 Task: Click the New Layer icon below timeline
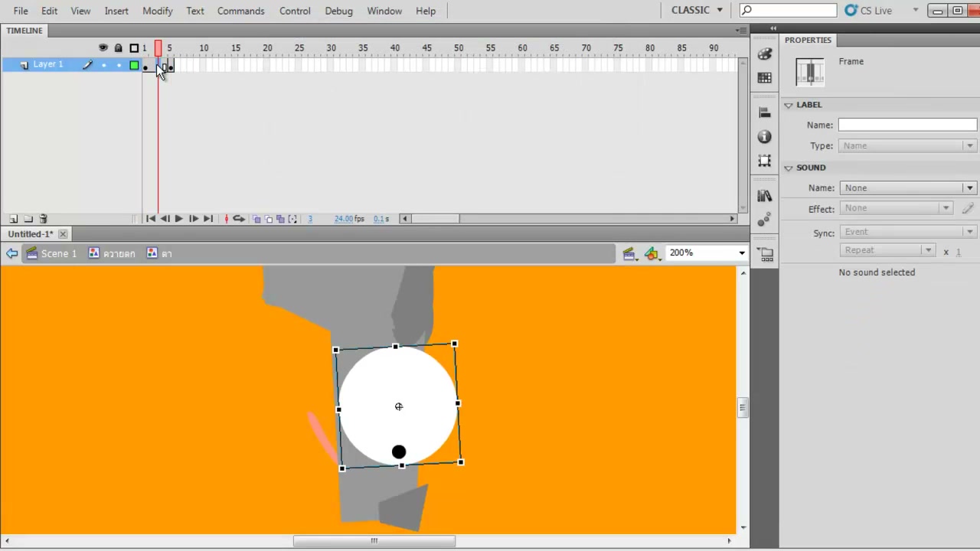(13, 219)
